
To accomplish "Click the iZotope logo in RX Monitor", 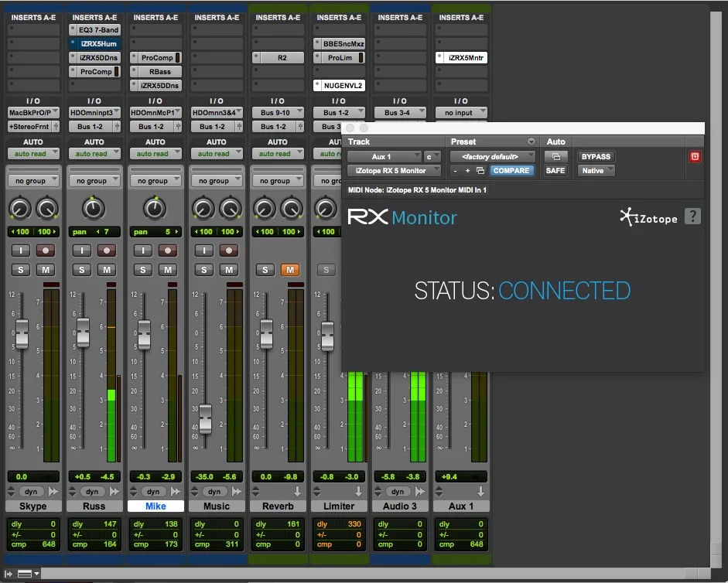I will pyautogui.click(x=648, y=217).
